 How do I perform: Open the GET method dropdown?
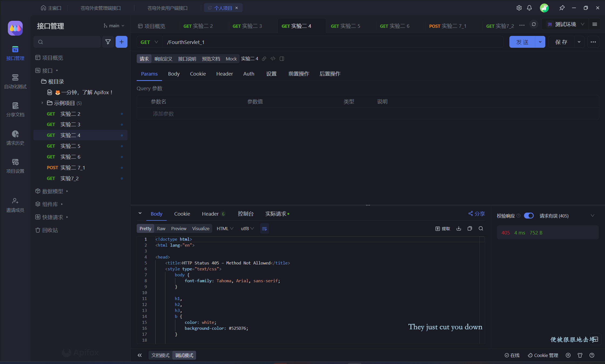click(x=149, y=42)
